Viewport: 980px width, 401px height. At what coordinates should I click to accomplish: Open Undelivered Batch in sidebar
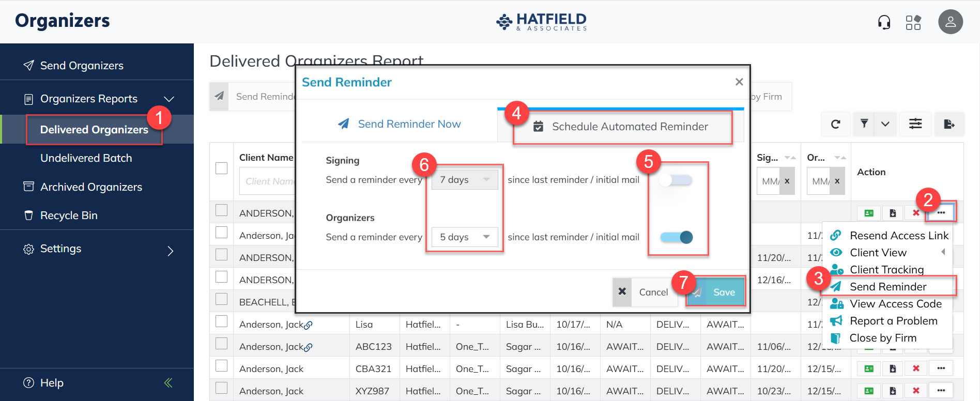coord(86,158)
